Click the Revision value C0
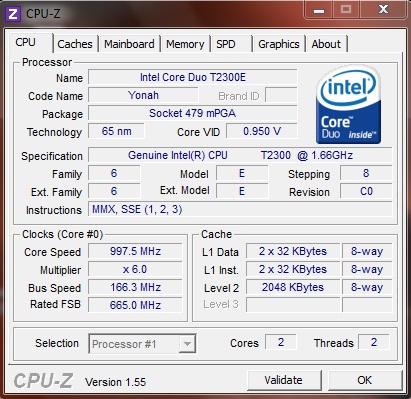This screenshot has width=411, height=399. pos(366,191)
